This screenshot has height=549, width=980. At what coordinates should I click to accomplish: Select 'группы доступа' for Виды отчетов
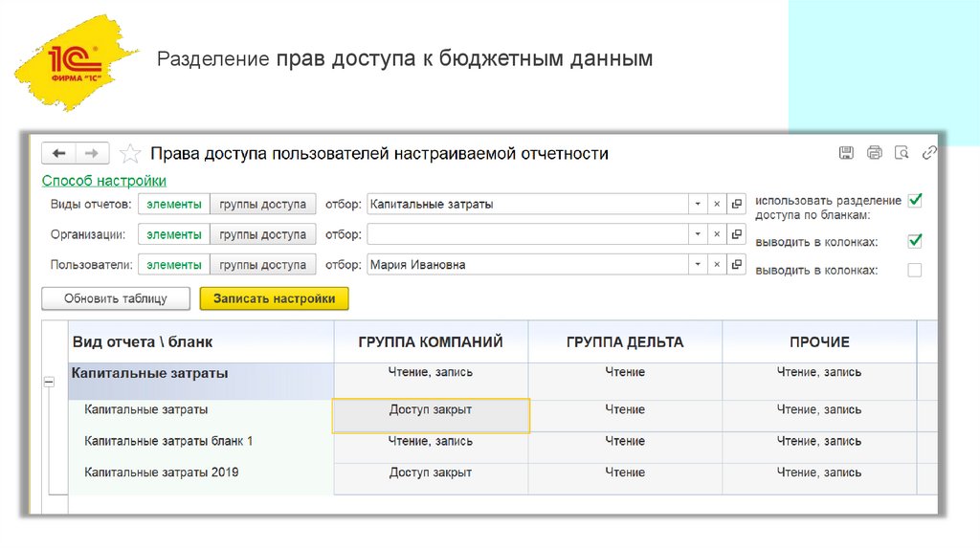click(262, 204)
